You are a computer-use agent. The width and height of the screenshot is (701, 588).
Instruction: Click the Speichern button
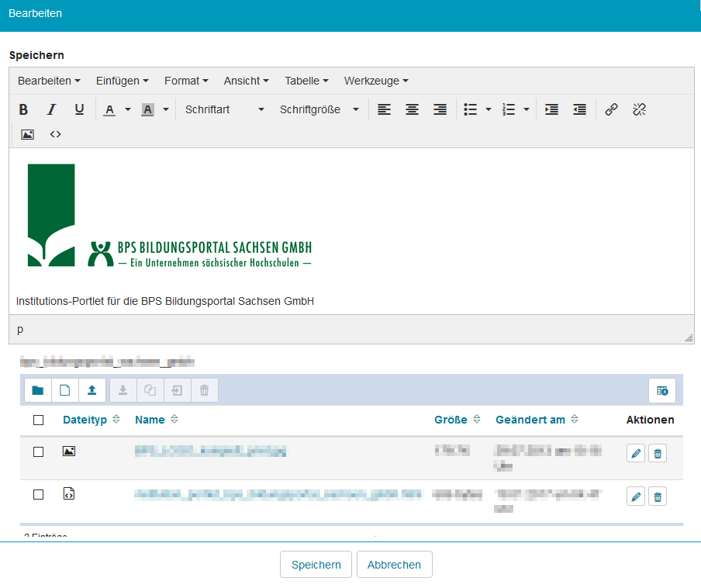click(x=316, y=564)
